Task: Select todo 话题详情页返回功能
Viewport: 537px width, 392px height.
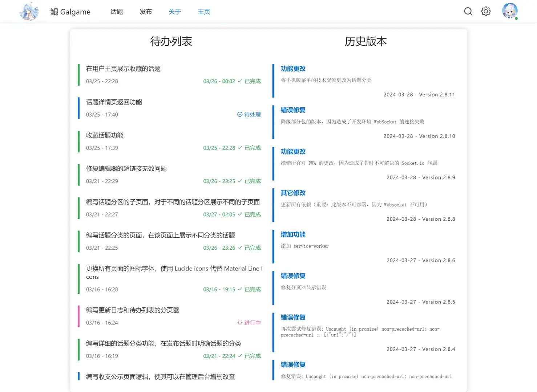Action: coord(114,102)
